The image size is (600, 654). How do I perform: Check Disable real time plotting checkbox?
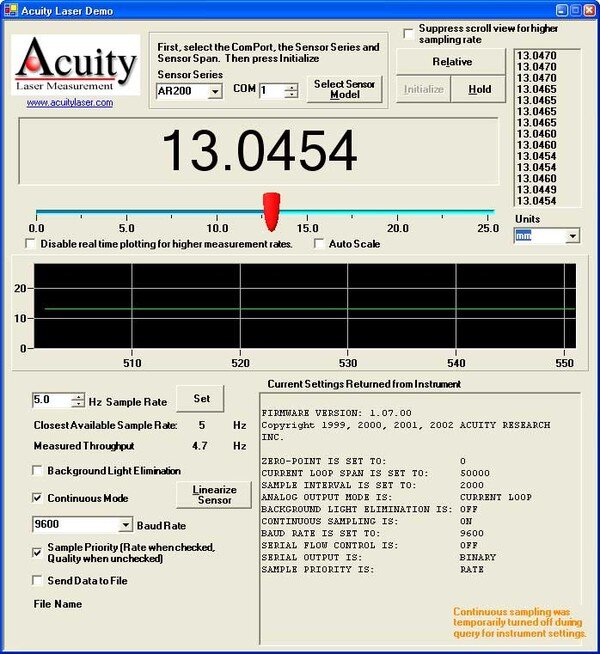30,244
